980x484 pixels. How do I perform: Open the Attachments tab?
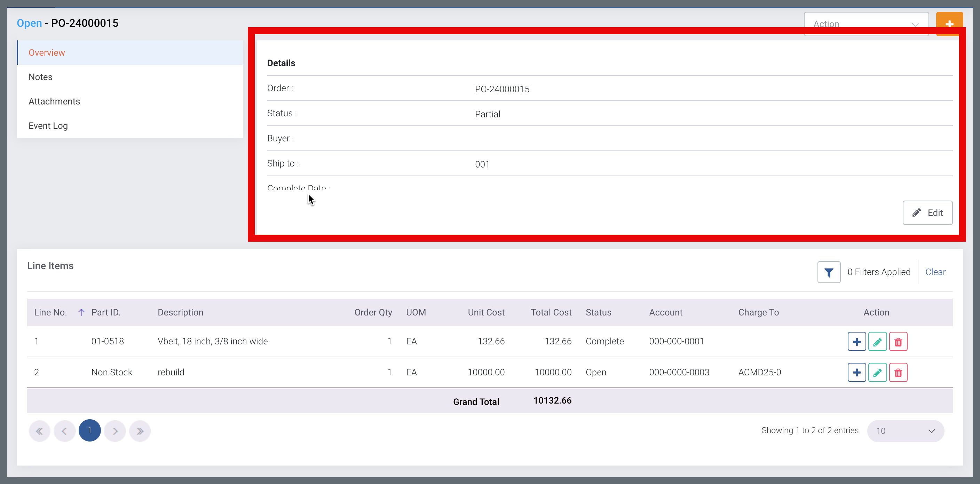point(54,101)
